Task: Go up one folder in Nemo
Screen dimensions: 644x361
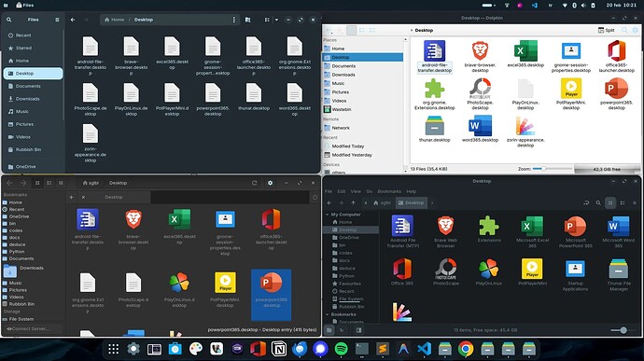Action: pos(353,202)
